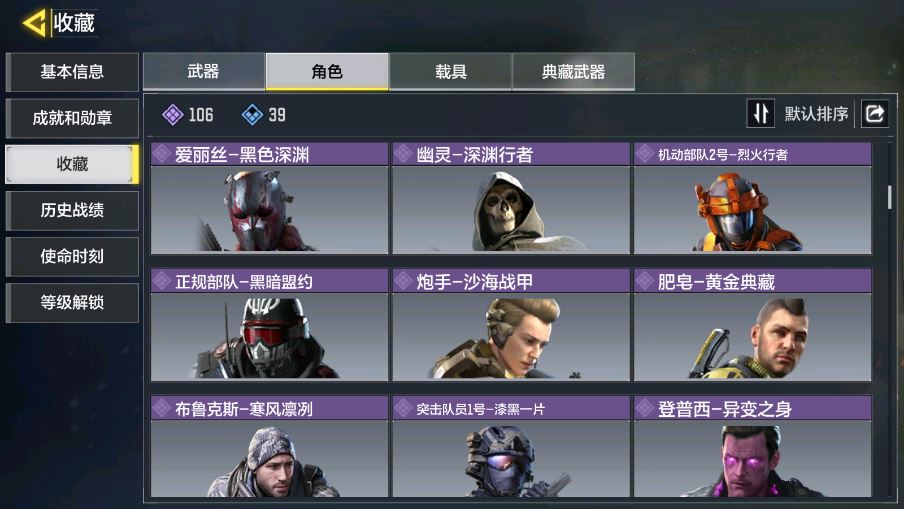
Task: Click the yellow back arrow icon
Action: [x=34, y=23]
